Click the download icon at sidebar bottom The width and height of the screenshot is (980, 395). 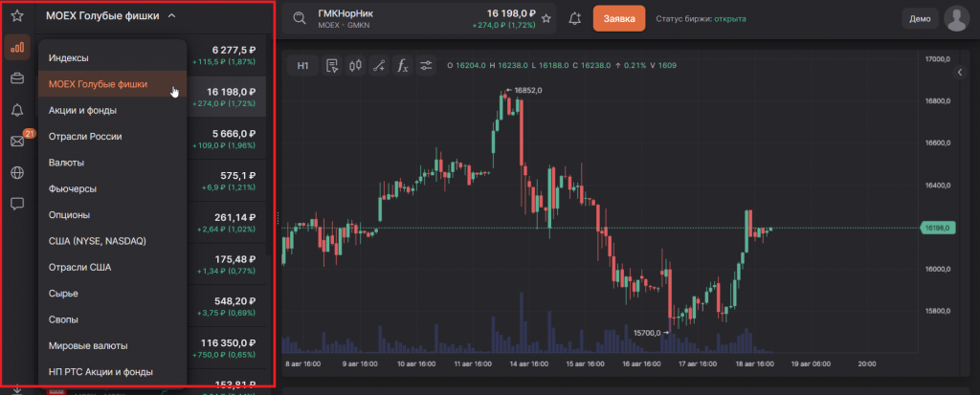tap(17, 390)
